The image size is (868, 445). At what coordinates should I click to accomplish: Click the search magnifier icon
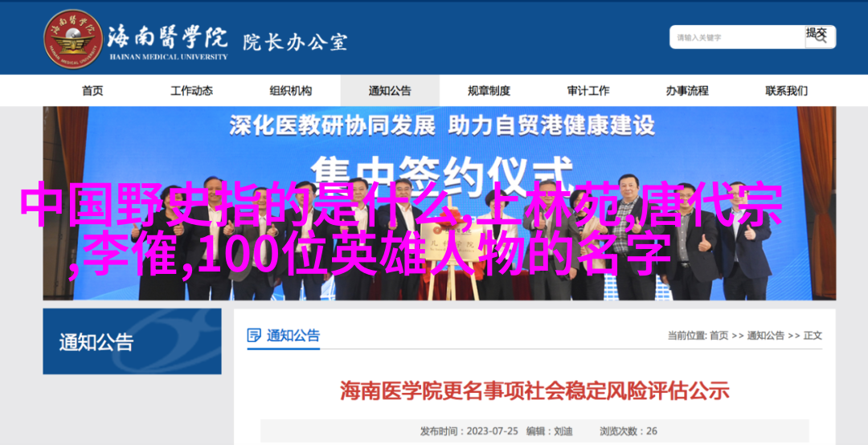[821, 37]
